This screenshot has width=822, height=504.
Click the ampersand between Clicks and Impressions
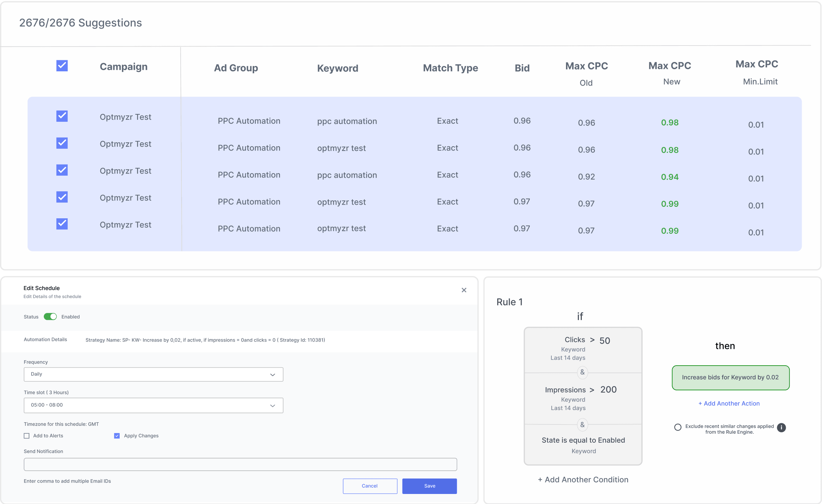pyautogui.click(x=582, y=372)
